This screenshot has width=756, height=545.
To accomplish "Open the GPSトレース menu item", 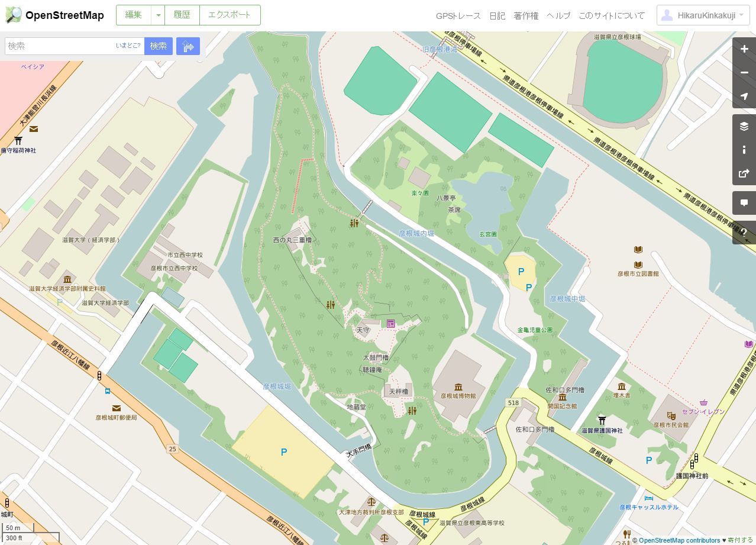I will point(458,16).
